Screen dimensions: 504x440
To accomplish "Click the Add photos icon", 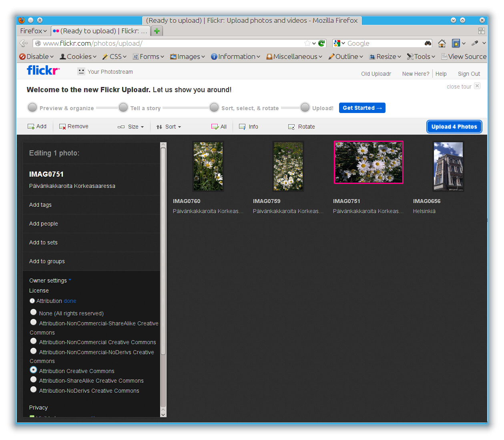I will [x=31, y=127].
